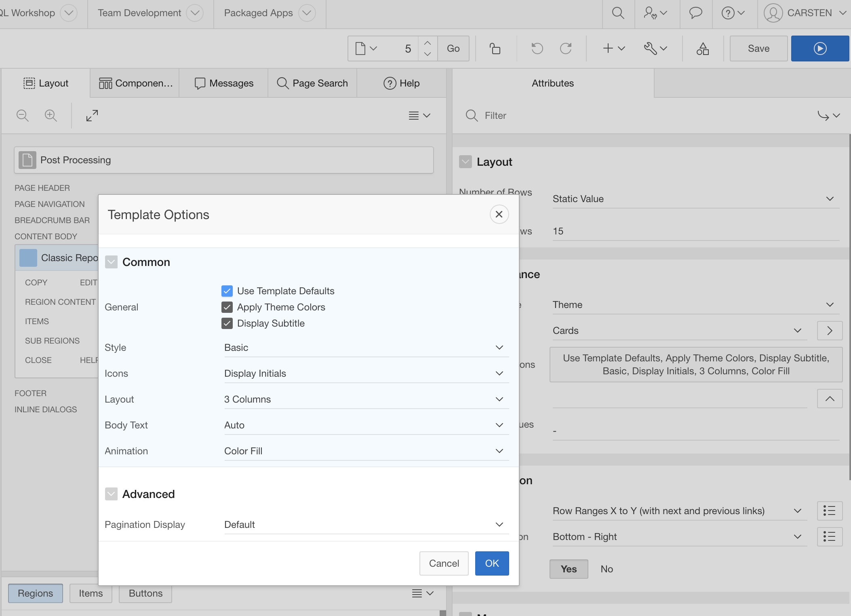The width and height of the screenshot is (851, 616).
Task: Click the zoom in magnifier in Layout
Action: [x=51, y=116]
